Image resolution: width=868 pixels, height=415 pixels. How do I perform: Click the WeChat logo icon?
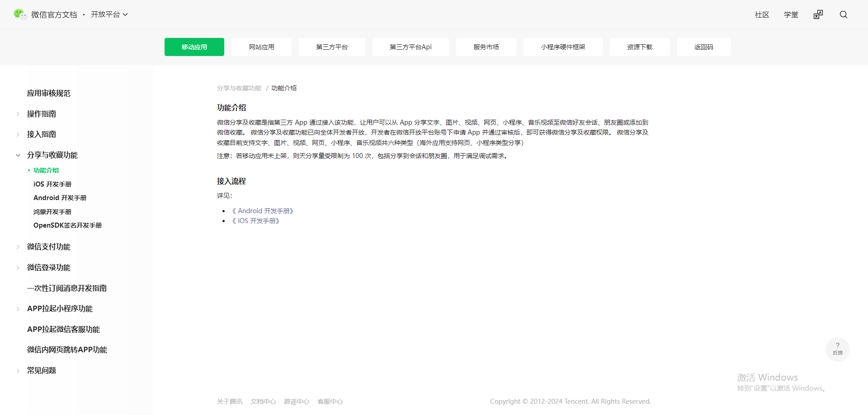(20, 14)
